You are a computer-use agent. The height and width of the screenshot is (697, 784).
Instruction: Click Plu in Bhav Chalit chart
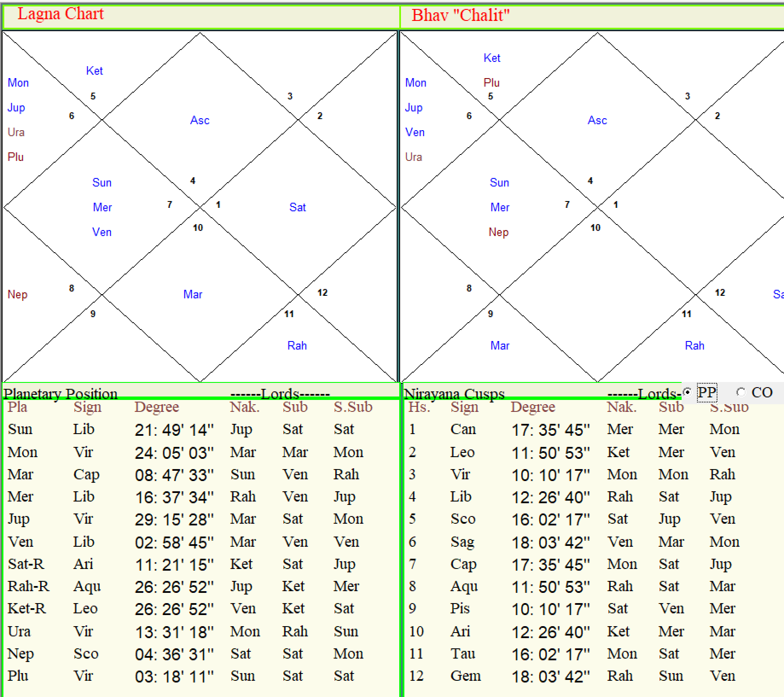tap(491, 83)
